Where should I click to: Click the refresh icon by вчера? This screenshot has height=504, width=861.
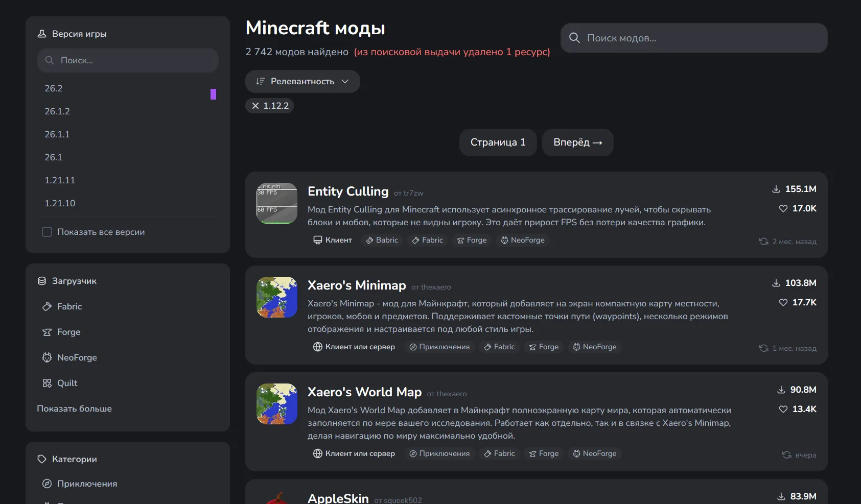787,455
